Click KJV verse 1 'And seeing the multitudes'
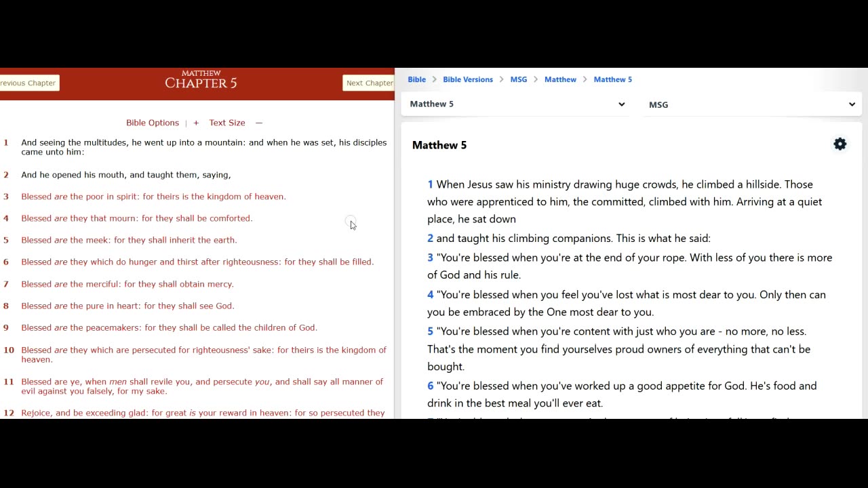 coord(203,147)
